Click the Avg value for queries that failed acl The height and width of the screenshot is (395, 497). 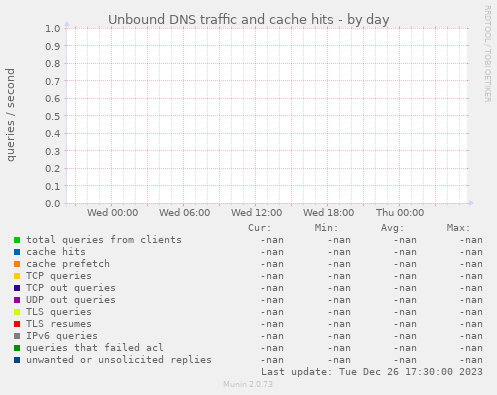tap(405, 348)
